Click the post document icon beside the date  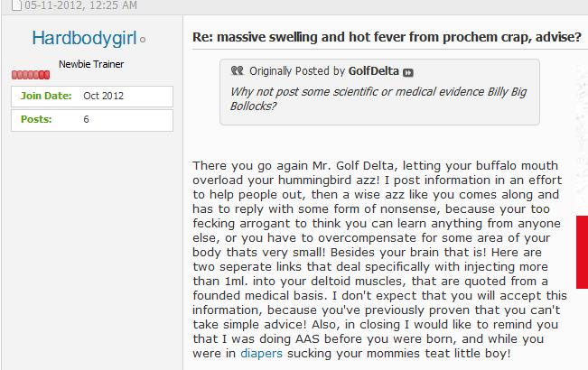(5, 6)
